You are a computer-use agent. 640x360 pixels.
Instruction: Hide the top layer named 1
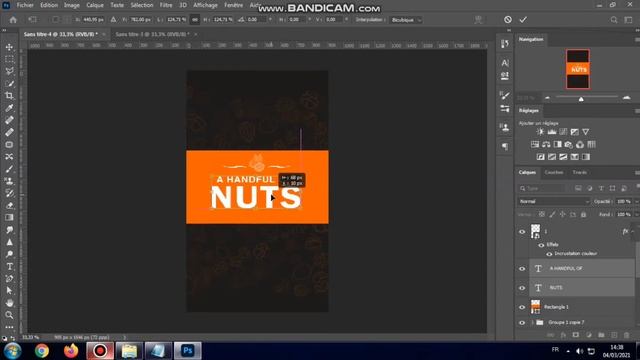pyautogui.click(x=522, y=231)
